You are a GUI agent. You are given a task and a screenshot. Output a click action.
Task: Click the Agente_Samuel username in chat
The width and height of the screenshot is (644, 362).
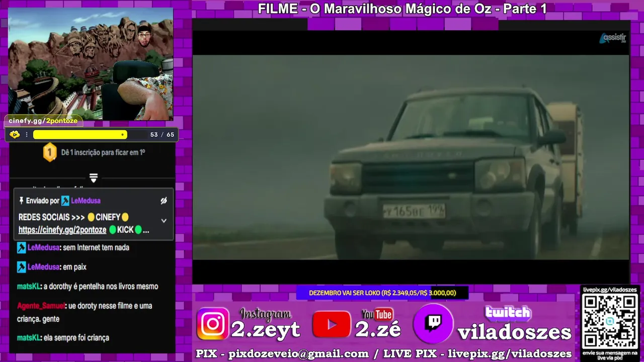(x=41, y=306)
